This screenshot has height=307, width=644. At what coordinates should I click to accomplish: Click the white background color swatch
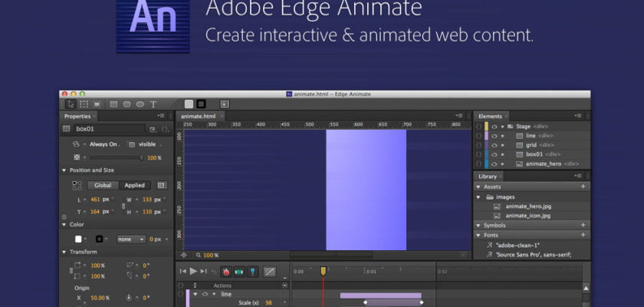coord(77,239)
